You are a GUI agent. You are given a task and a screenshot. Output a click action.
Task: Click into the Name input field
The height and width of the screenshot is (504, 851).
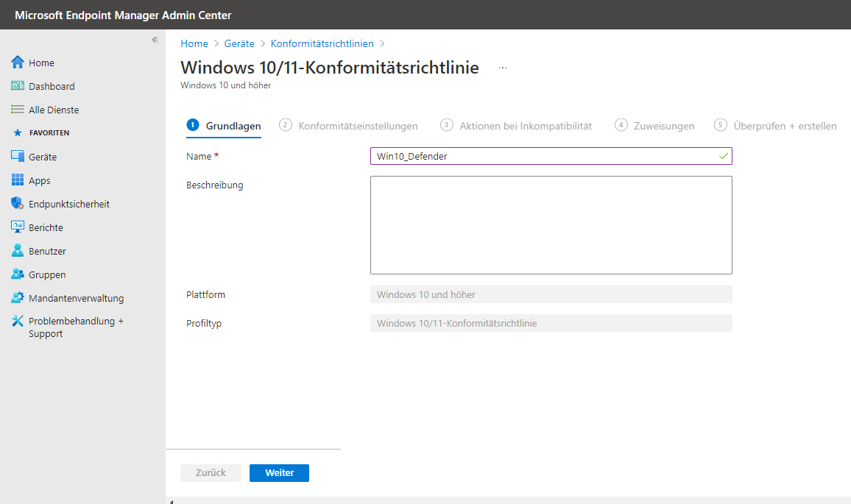click(x=543, y=156)
